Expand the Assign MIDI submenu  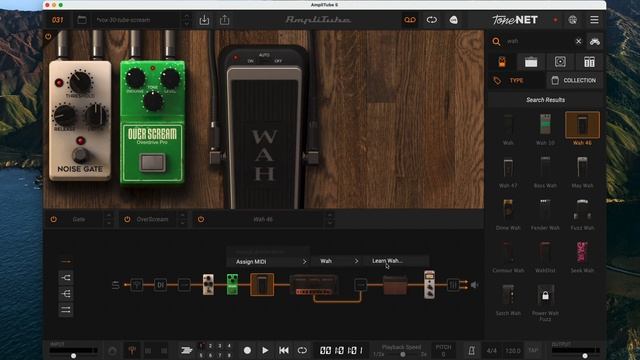(x=268, y=261)
